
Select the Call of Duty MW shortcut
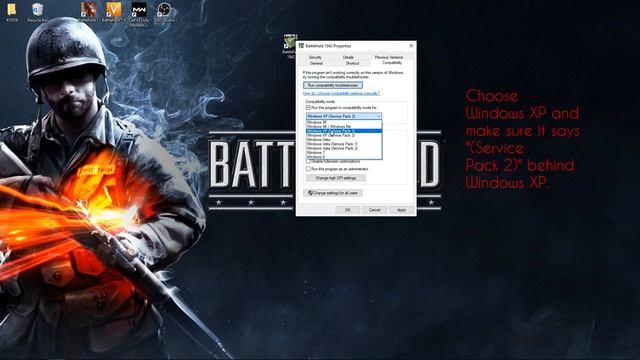click(139, 10)
